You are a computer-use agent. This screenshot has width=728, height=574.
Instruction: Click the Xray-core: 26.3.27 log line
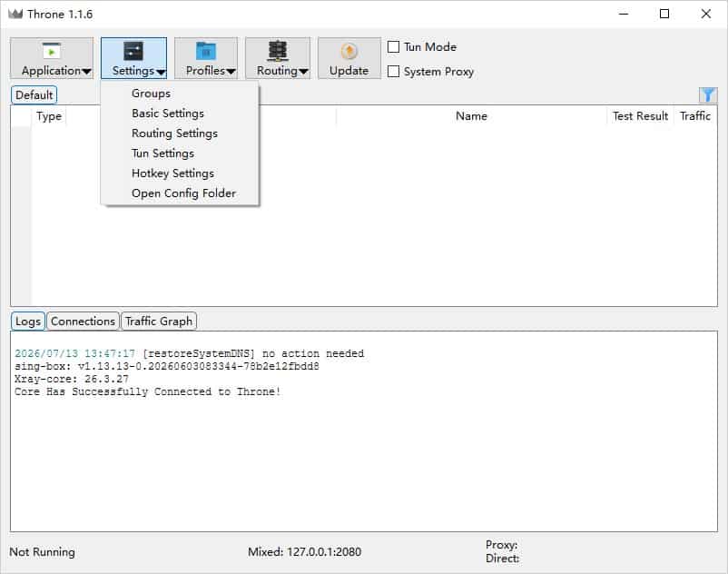(72, 379)
